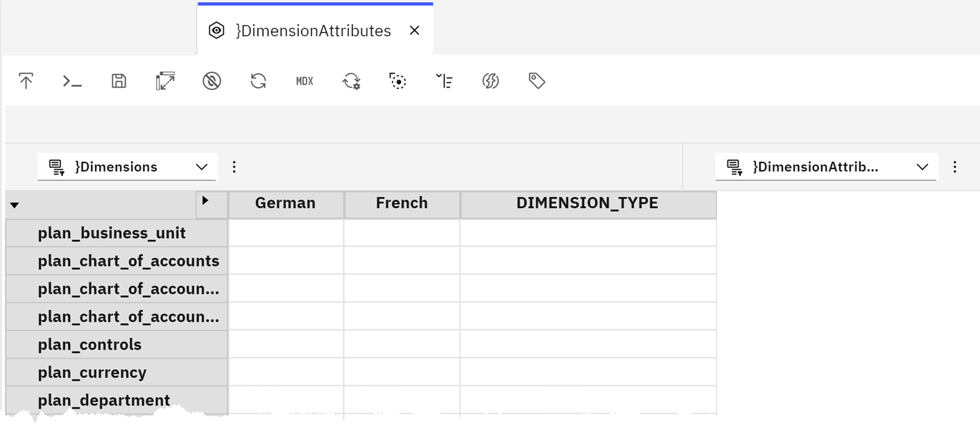Select the German column header
The height and width of the screenshot is (428, 980).
point(285,203)
